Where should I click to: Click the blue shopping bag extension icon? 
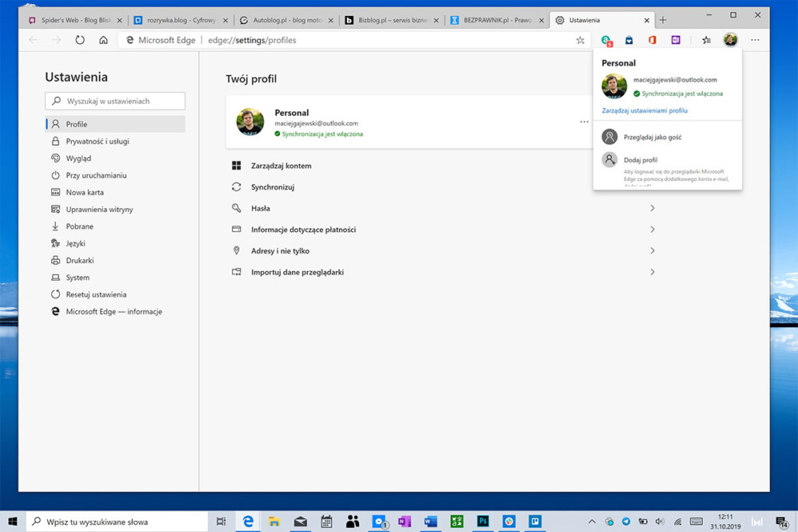[629, 40]
